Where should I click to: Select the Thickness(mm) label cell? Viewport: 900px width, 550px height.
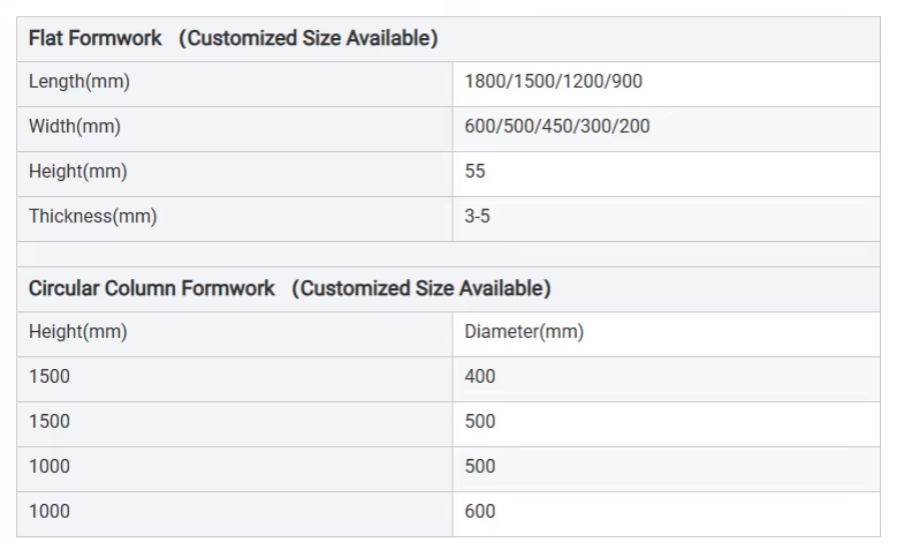pos(93,216)
